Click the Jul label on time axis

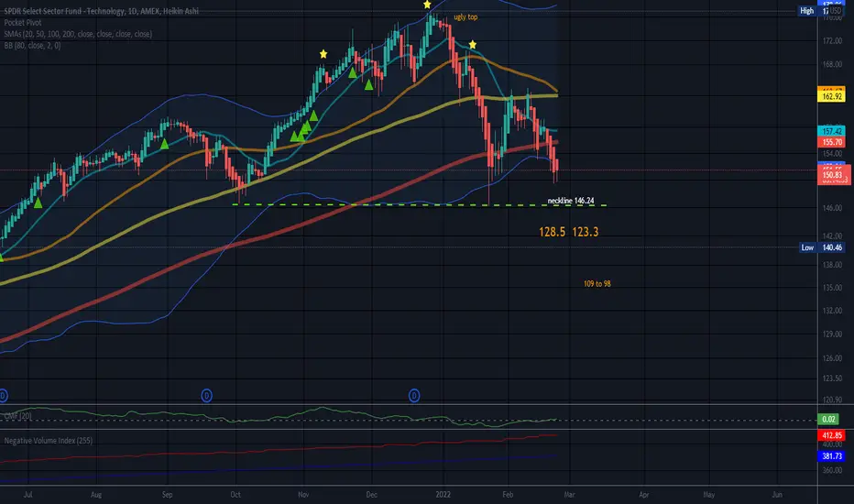27,495
